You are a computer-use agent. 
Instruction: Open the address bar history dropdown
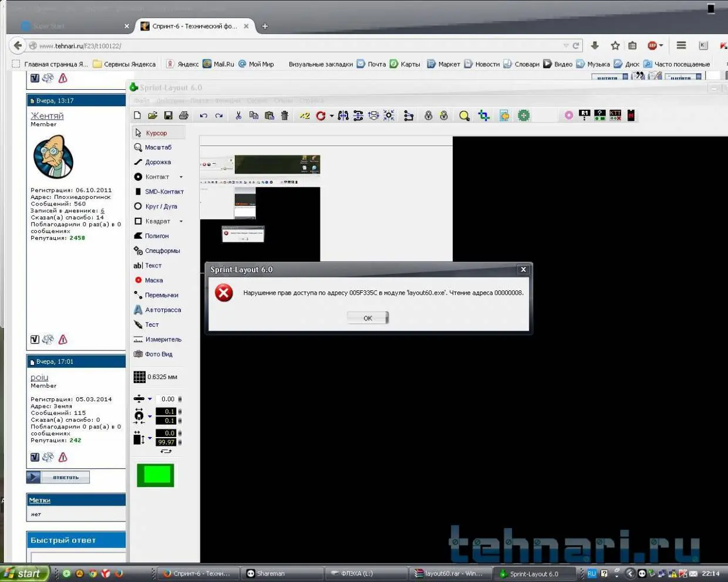pos(566,45)
